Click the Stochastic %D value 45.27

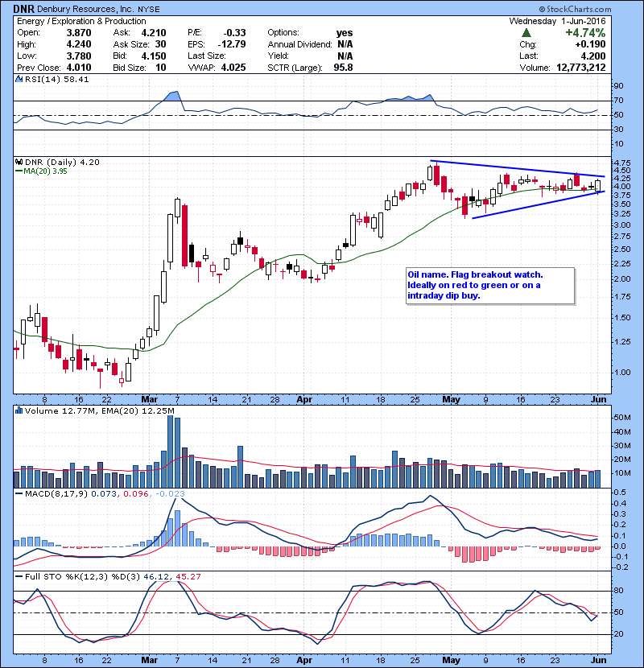[x=188, y=576]
